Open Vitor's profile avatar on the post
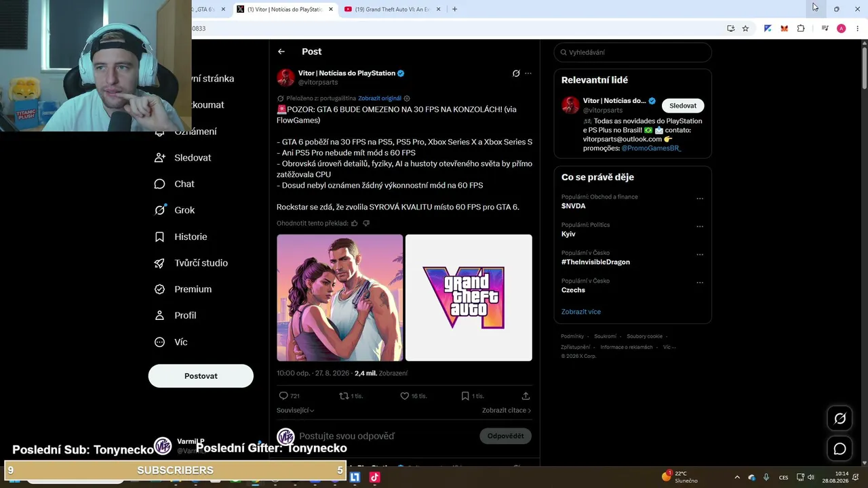 pos(285,77)
